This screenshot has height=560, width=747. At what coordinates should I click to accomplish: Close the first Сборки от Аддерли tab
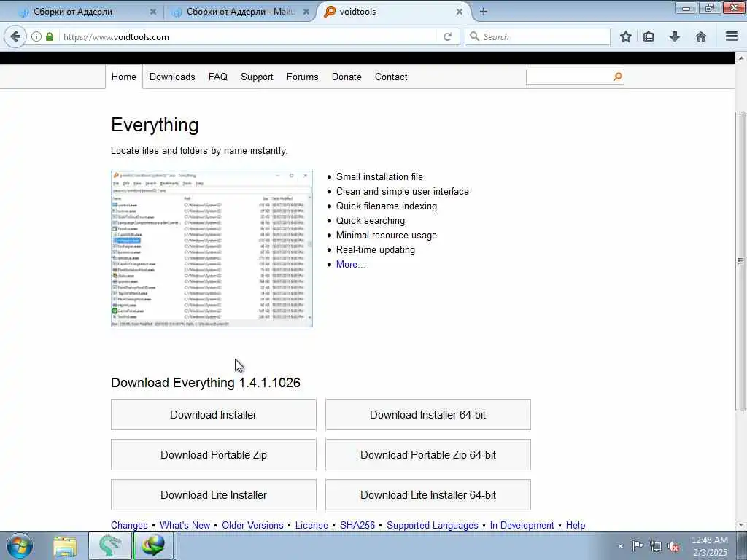(153, 12)
